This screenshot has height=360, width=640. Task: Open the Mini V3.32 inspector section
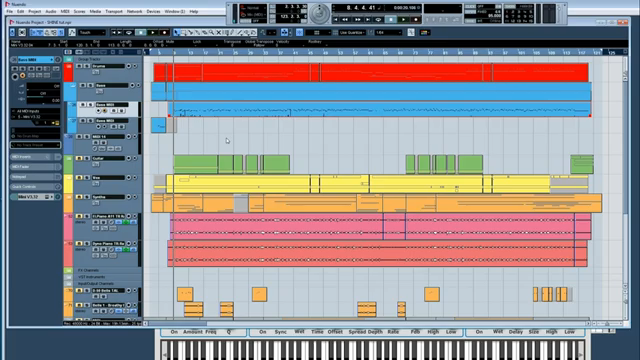pos(35,197)
